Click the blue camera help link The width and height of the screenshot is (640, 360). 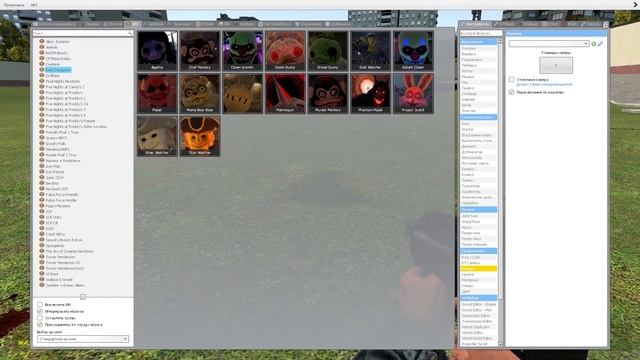(544, 84)
